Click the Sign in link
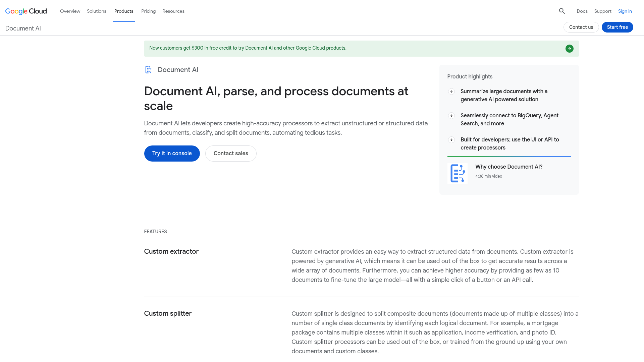644x362 pixels. point(625,11)
